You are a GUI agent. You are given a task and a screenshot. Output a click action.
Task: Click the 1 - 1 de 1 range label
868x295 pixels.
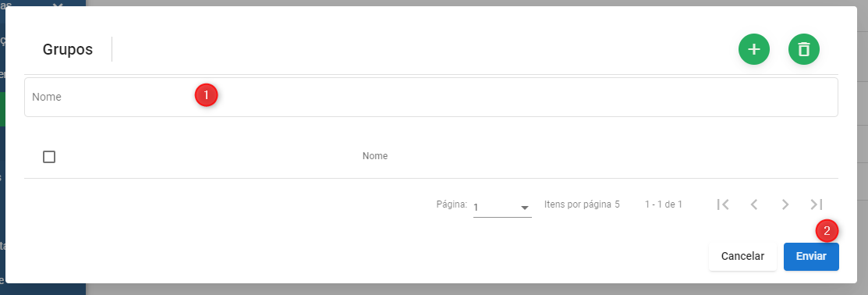click(663, 204)
